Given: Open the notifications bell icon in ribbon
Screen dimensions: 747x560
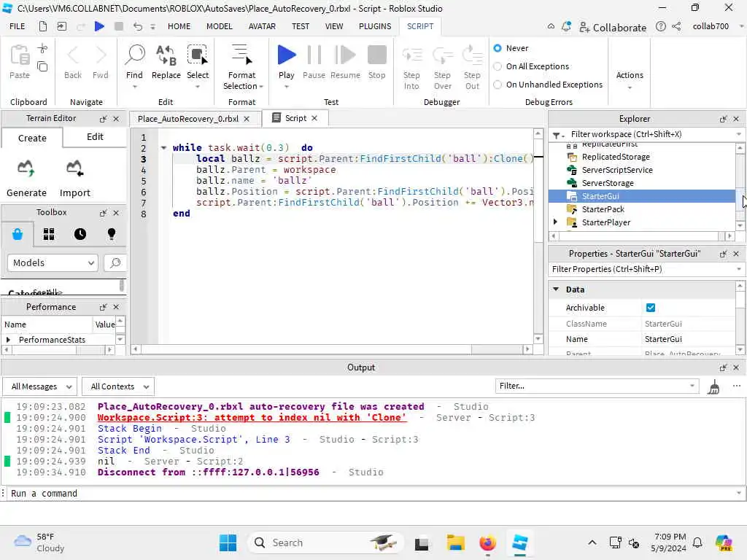Looking at the screenshot, I should point(566,27).
